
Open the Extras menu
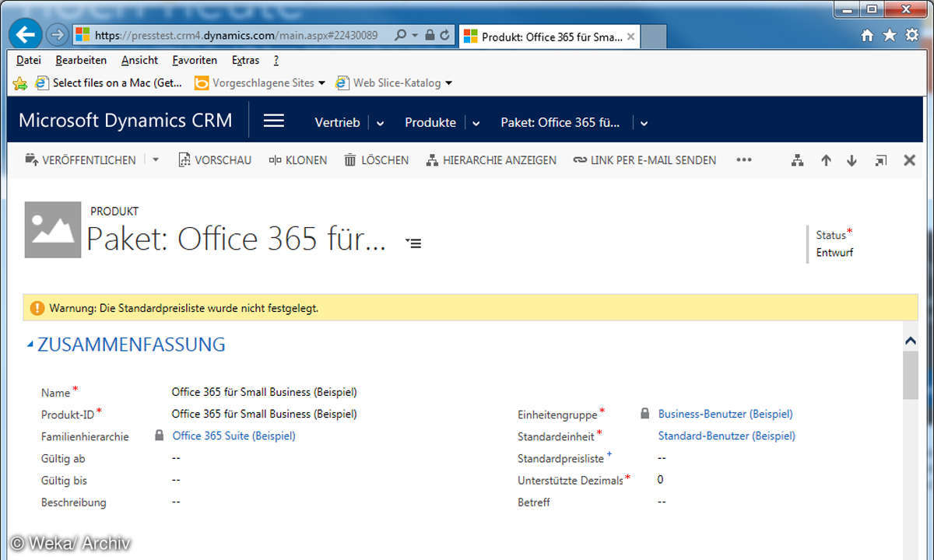pyautogui.click(x=245, y=60)
